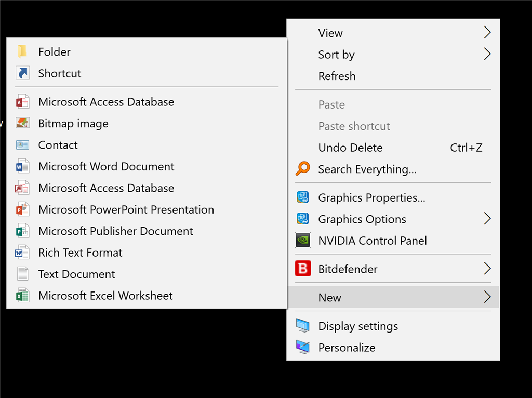Select Refresh from the context menu
The image size is (532, 398).
(x=337, y=76)
